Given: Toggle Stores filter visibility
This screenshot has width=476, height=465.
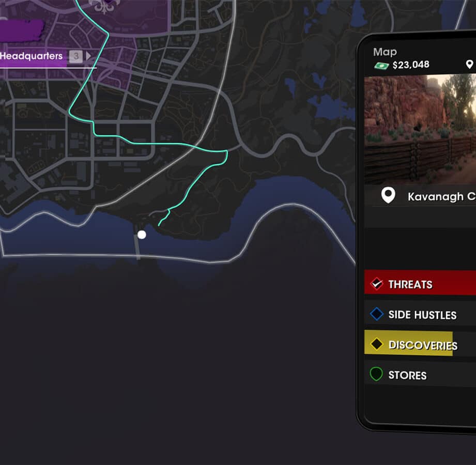Looking at the screenshot, I should point(420,375).
